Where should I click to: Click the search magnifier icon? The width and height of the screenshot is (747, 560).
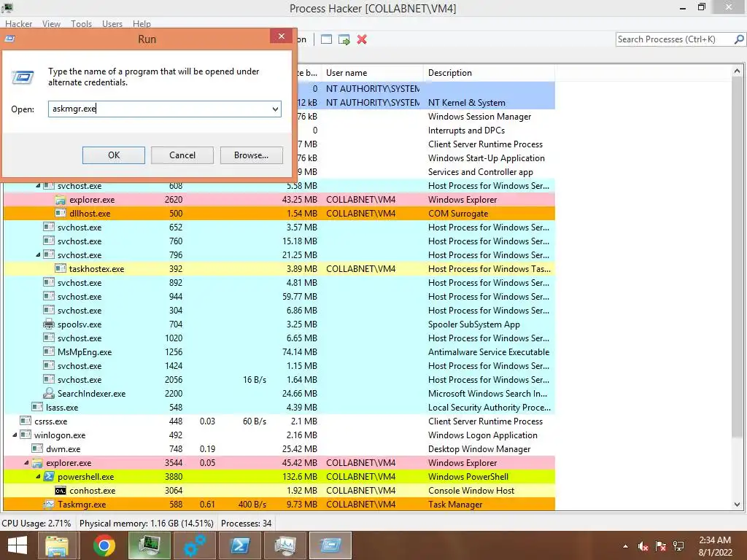pos(739,39)
